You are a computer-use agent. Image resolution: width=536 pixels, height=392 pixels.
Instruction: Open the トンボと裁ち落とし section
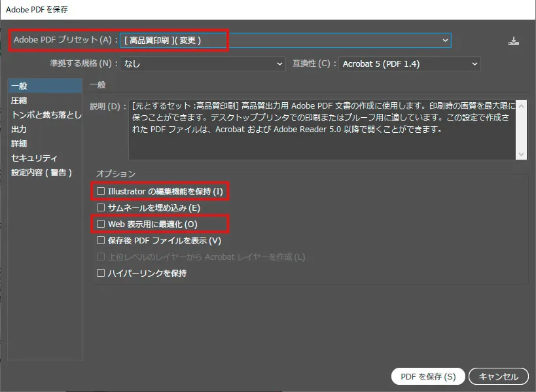point(46,115)
